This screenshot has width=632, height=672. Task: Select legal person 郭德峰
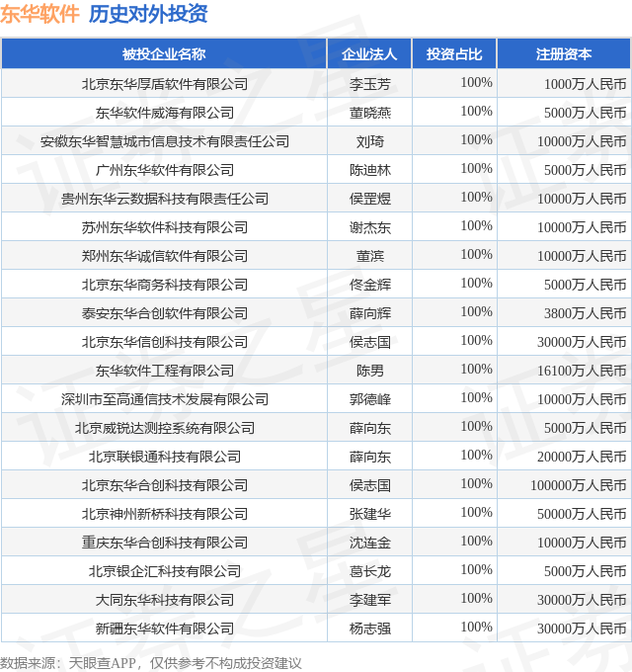pos(370,399)
